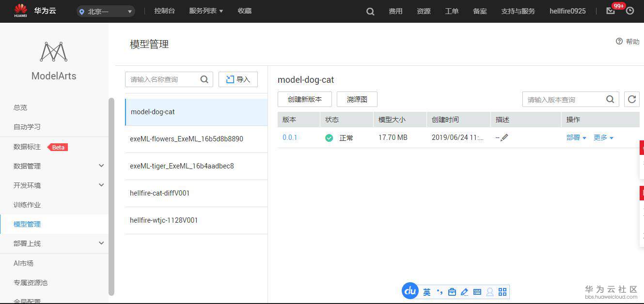Click the sidebar vertical scrollbar
Screen dimensions: 644x304
(111, 197)
